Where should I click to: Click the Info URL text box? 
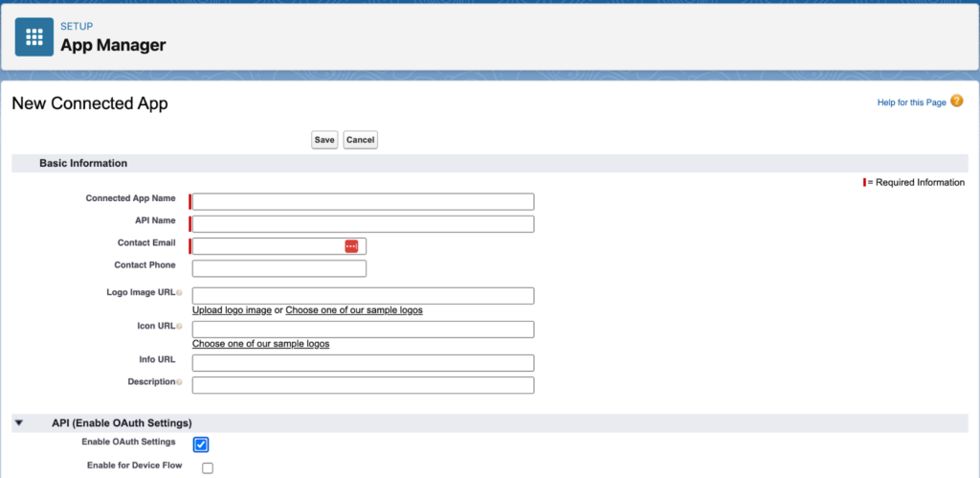coord(363,363)
